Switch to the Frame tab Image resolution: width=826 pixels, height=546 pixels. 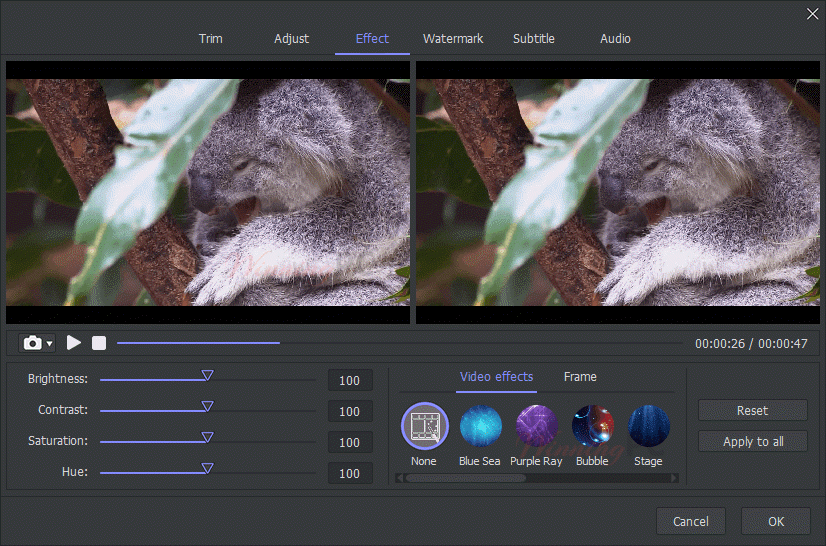click(x=580, y=377)
